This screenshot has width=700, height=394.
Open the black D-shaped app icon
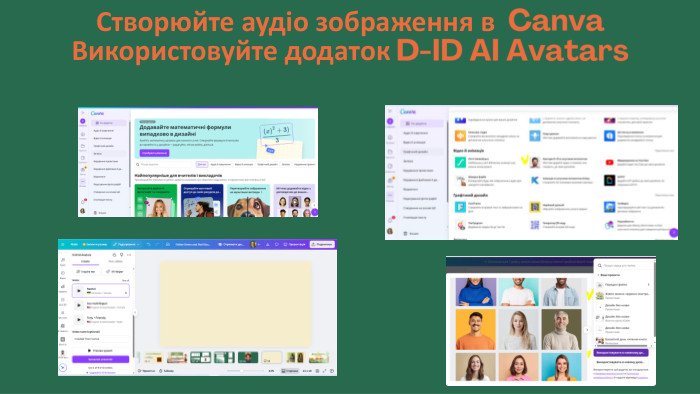(x=609, y=180)
